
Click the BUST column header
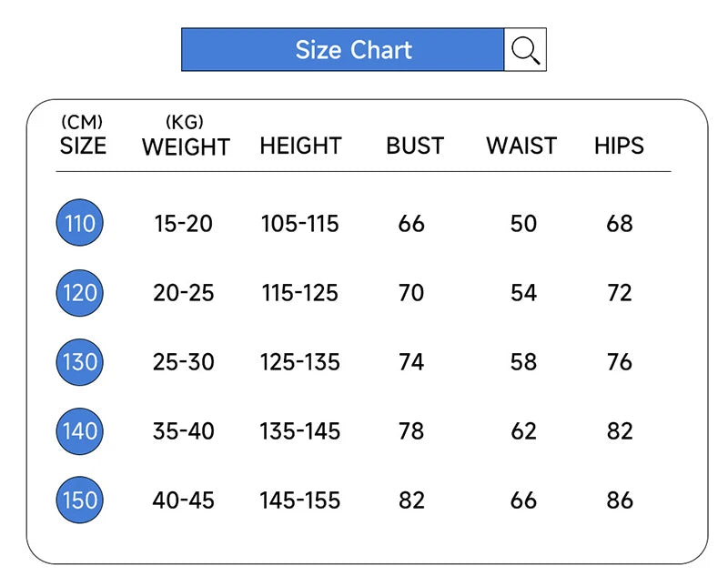(415, 146)
